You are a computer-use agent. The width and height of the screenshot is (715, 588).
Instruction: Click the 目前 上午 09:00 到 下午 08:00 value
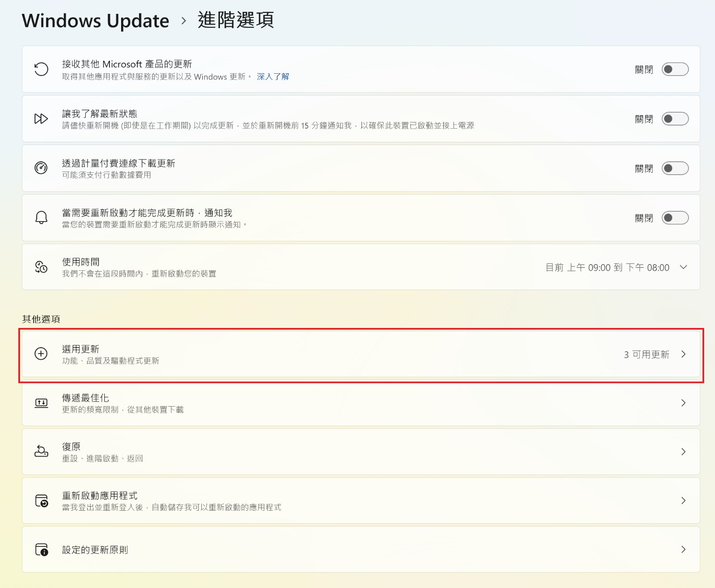[x=607, y=267]
